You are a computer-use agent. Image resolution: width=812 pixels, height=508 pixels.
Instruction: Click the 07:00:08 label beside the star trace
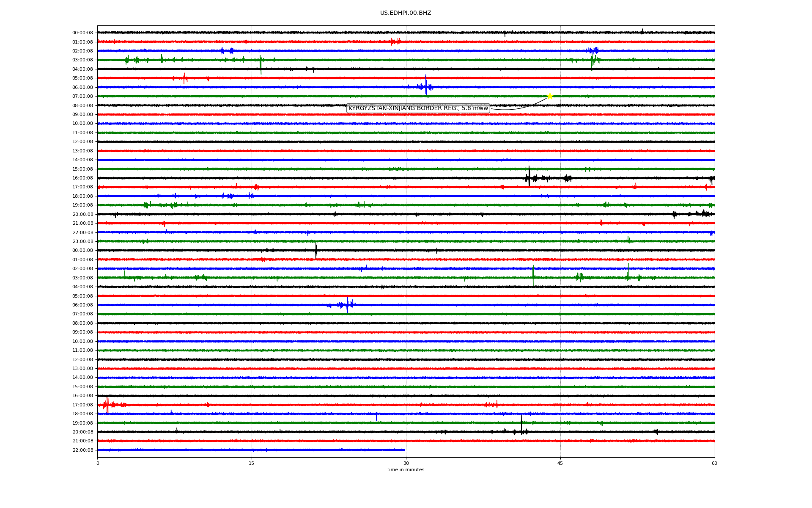(82, 97)
